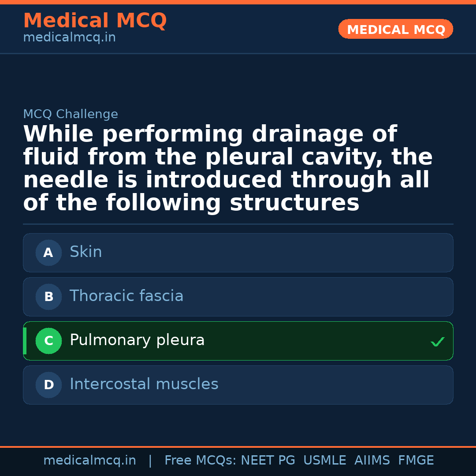Select the letter B circle badge
Image resolution: width=476 pixels, height=476 pixels.
[x=48, y=297]
